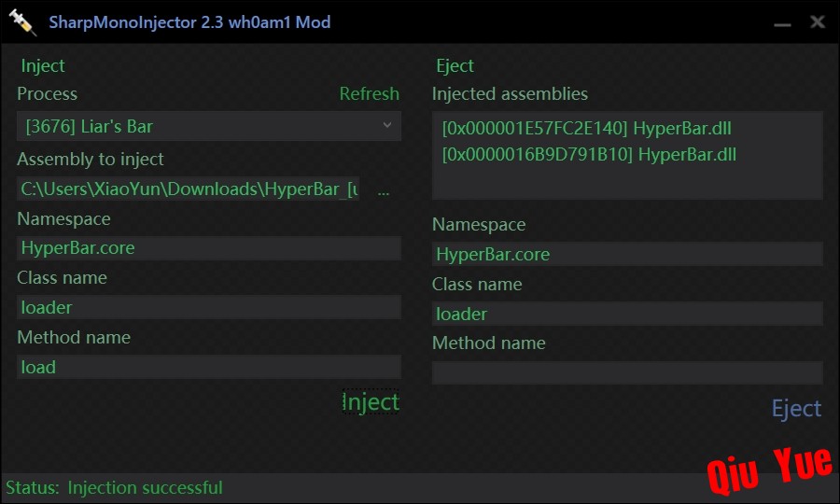The image size is (840, 504).
Task: Click the syringe app icon in title bar
Action: pyautogui.click(x=22, y=22)
